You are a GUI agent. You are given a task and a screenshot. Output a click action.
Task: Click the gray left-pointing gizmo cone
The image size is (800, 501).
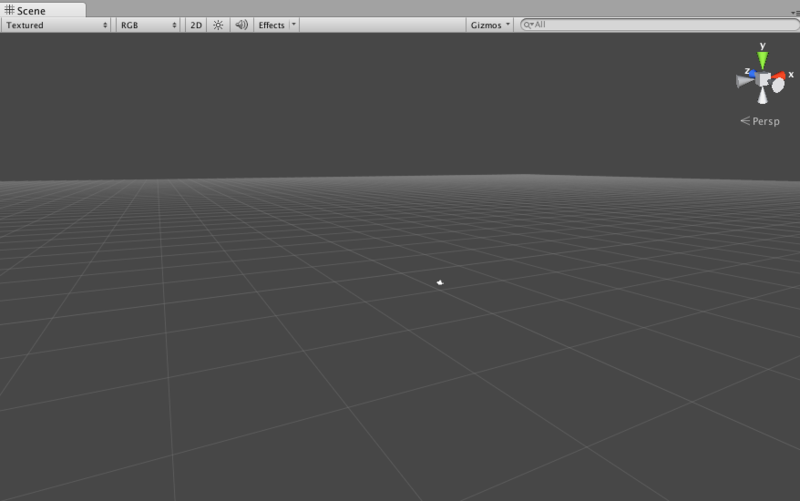point(744,81)
